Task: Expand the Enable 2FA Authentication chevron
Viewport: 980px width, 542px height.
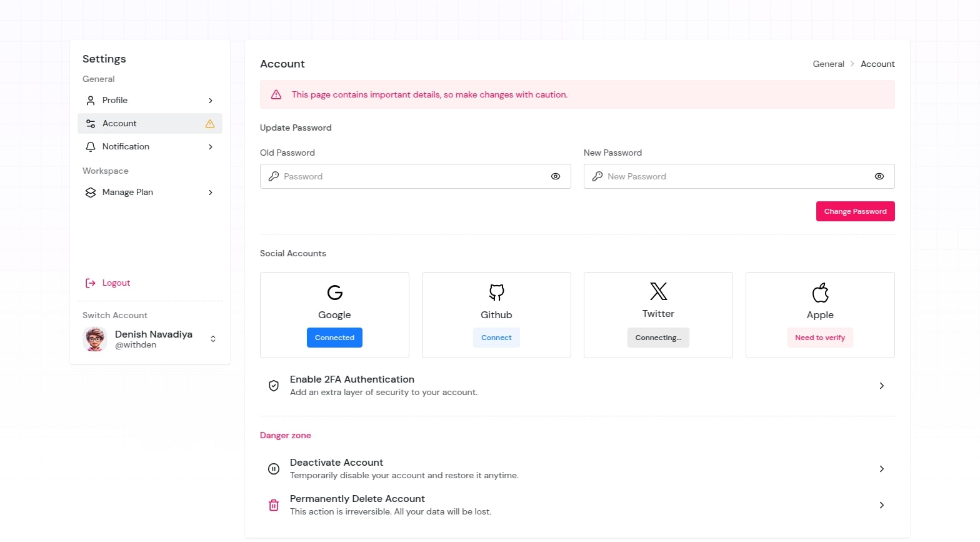Action: click(x=881, y=386)
